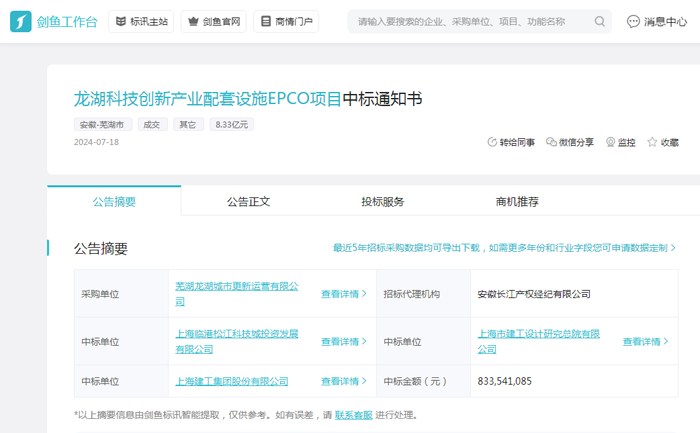Open 消息中心 message icon
The height and width of the screenshot is (433, 700).
(x=634, y=21)
